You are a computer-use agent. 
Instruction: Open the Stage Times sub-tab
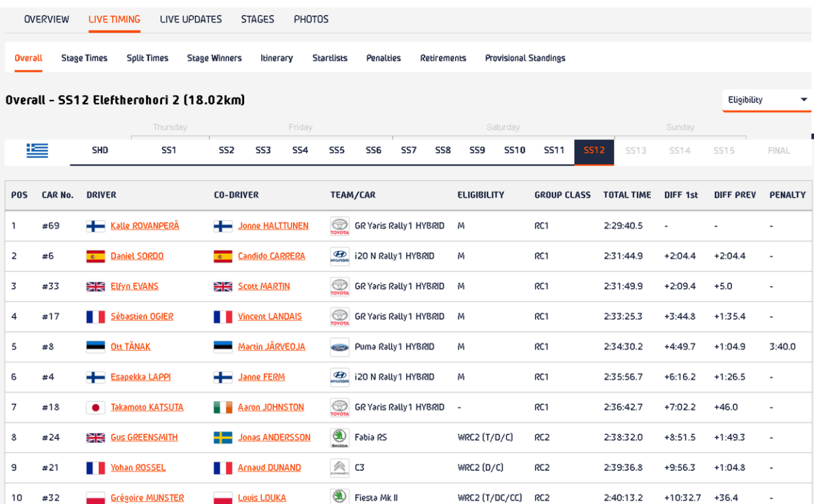click(x=84, y=58)
